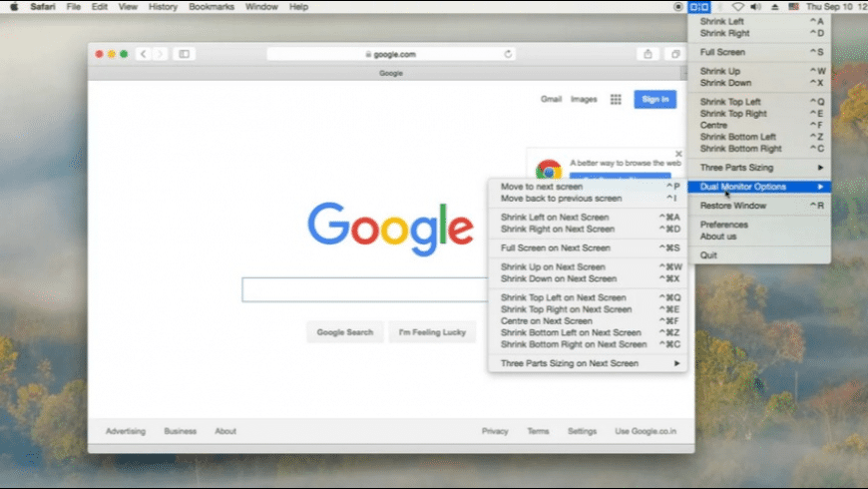
Task: Expand Three Parts Sizing on Next Screen arrow
Action: 676,363
